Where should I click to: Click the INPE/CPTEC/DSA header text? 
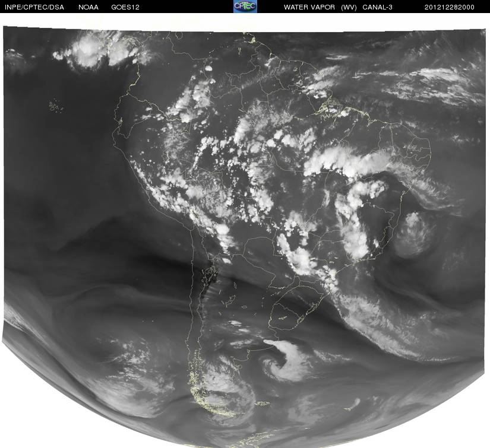click(x=34, y=7)
